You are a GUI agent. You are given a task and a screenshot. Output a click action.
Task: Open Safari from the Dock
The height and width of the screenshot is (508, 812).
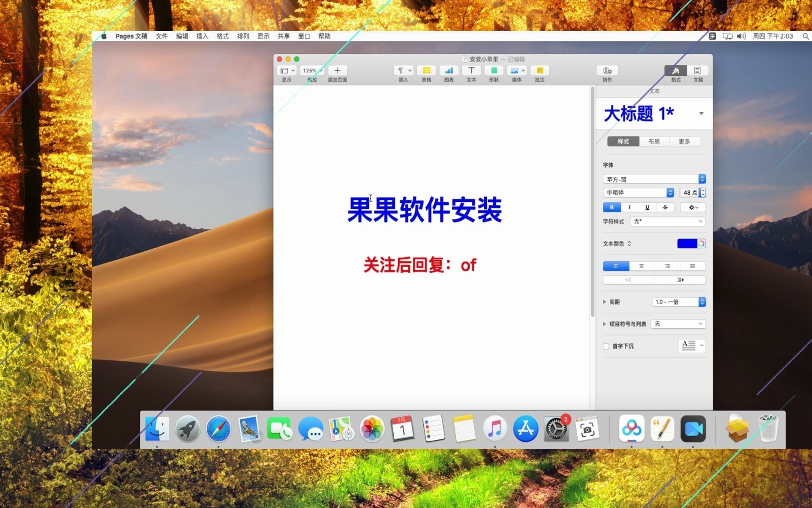219,429
